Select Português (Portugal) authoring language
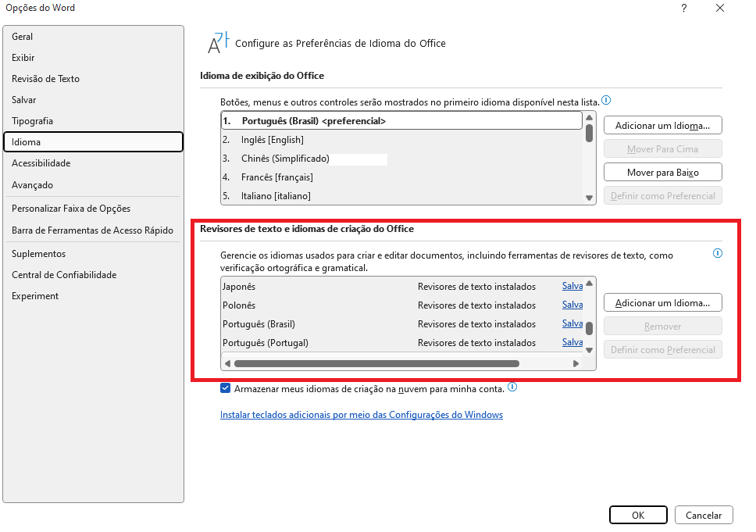The image size is (756, 532). (401, 343)
